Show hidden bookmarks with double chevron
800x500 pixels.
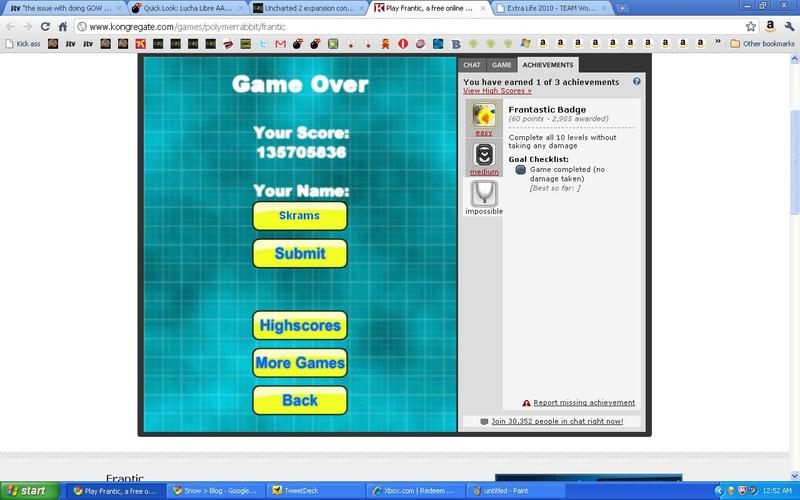click(718, 42)
